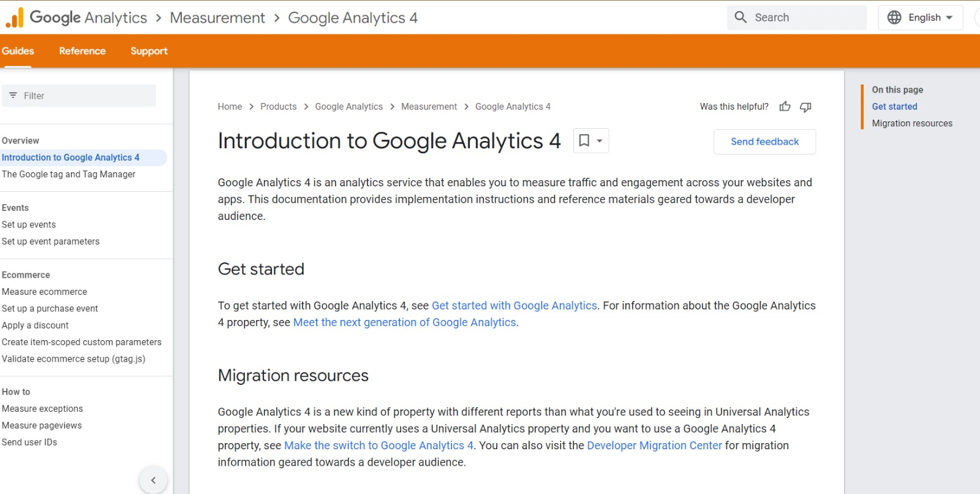Viewport: 980px width, 494px height.
Task: Switch to the Support tab
Action: 149,51
